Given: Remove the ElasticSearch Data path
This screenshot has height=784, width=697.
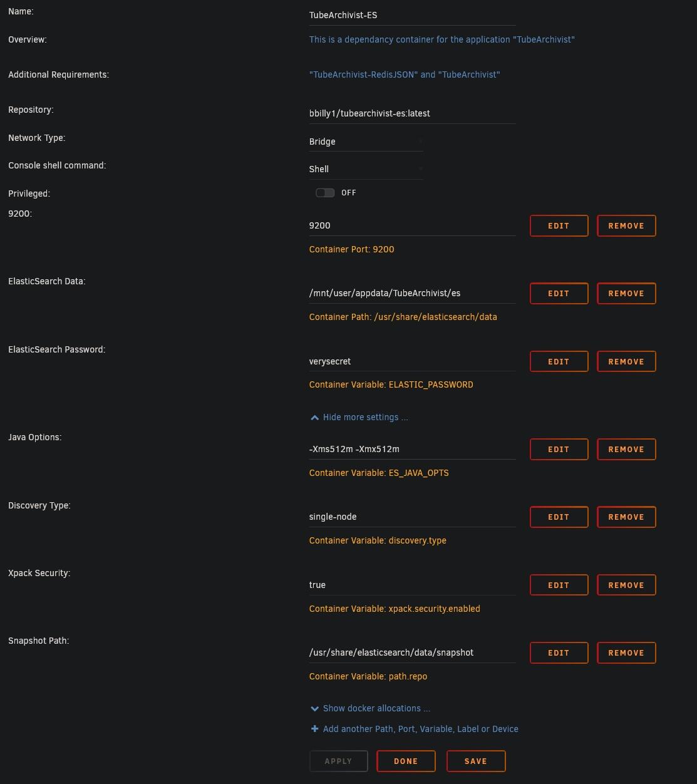Looking at the screenshot, I should [626, 294].
